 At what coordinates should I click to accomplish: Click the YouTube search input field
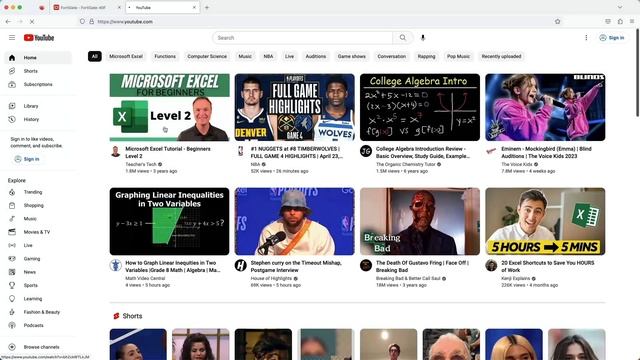pyautogui.click(x=302, y=38)
